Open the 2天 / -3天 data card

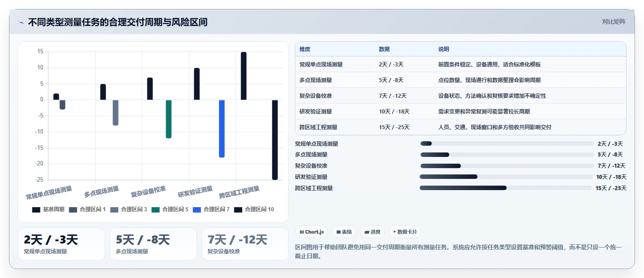click(61, 244)
